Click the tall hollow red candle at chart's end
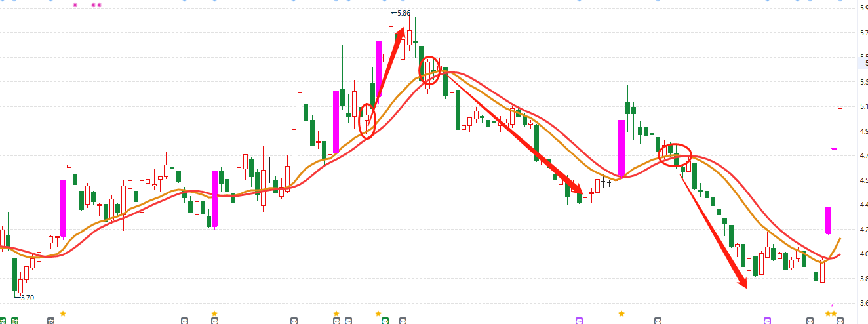 [840, 131]
